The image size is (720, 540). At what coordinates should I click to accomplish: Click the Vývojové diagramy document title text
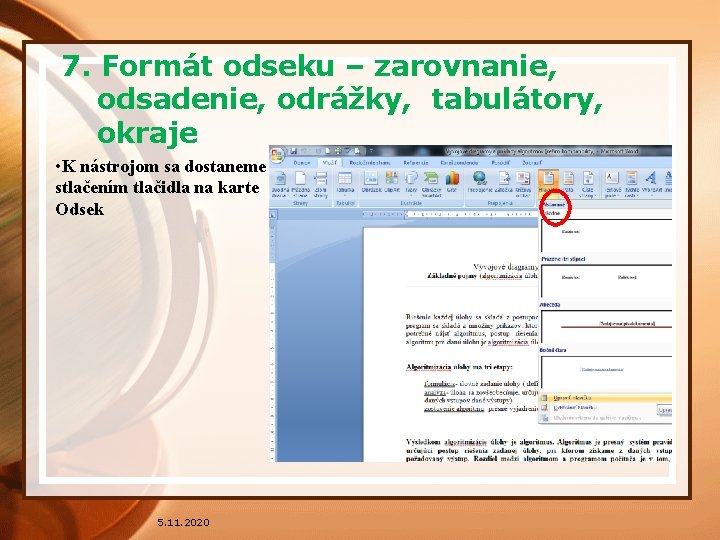tap(506, 267)
